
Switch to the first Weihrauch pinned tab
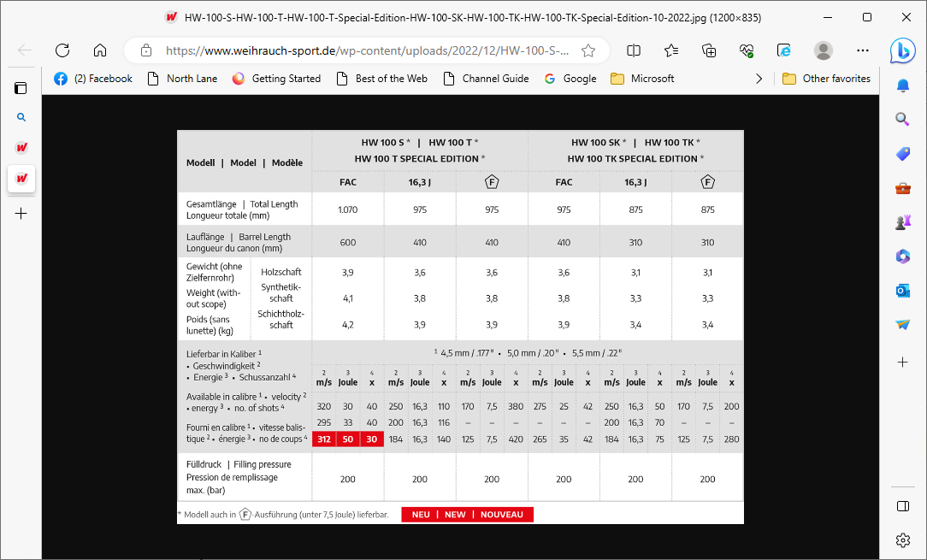coord(21,147)
